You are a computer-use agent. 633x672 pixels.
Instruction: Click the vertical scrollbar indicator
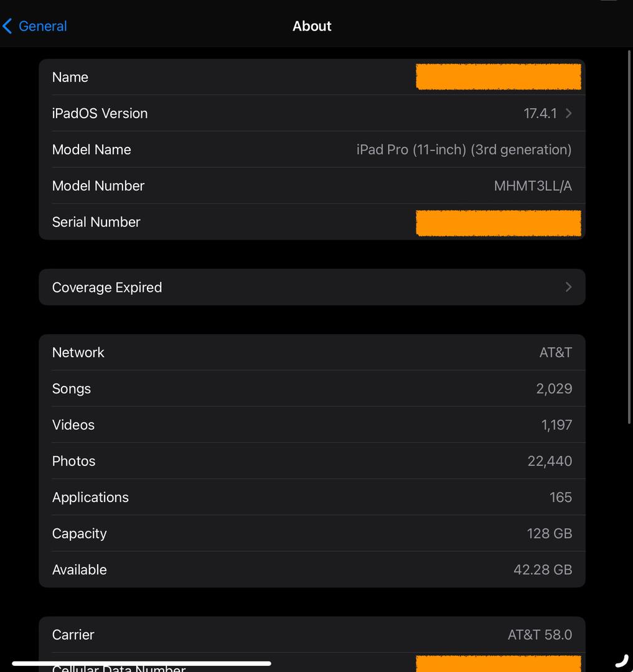[x=630, y=236]
